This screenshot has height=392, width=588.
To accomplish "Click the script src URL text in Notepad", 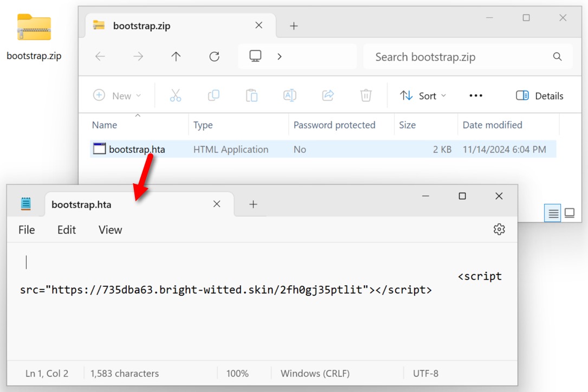I will 226,290.
